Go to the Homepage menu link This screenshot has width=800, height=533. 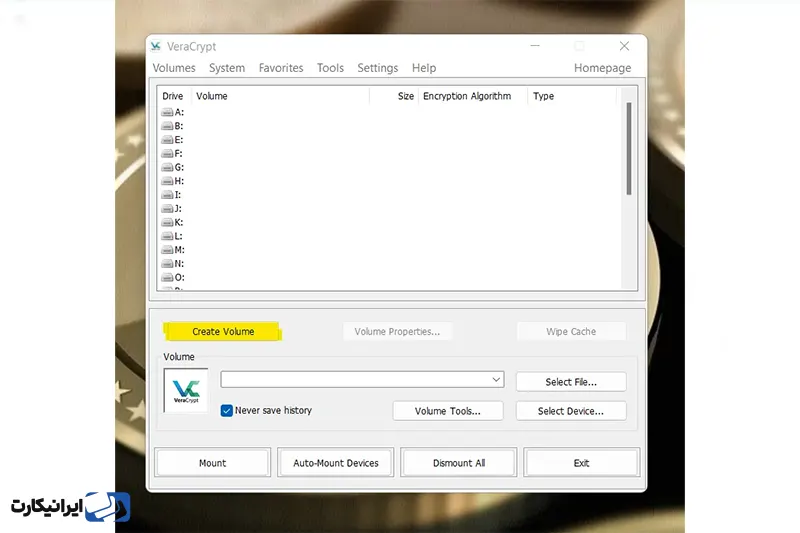click(x=603, y=68)
